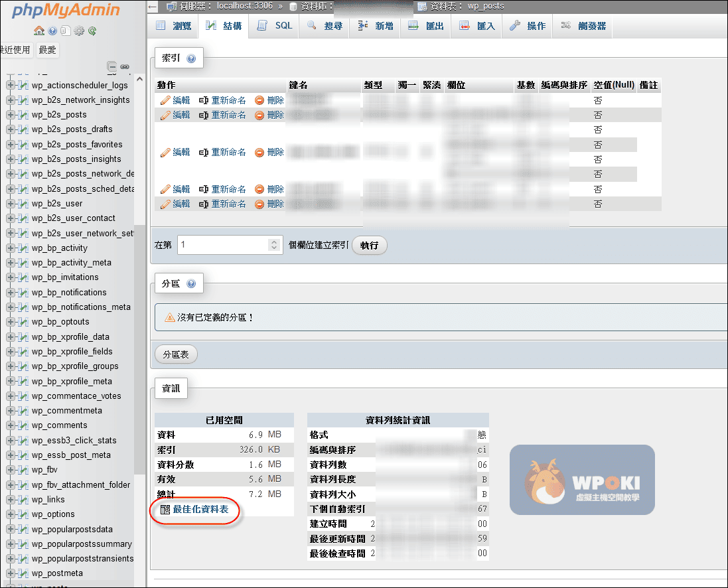Click the phpMyAdmin home icon
Image resolution: width=728 pixels, height=588 pixels.
point(39,31)
